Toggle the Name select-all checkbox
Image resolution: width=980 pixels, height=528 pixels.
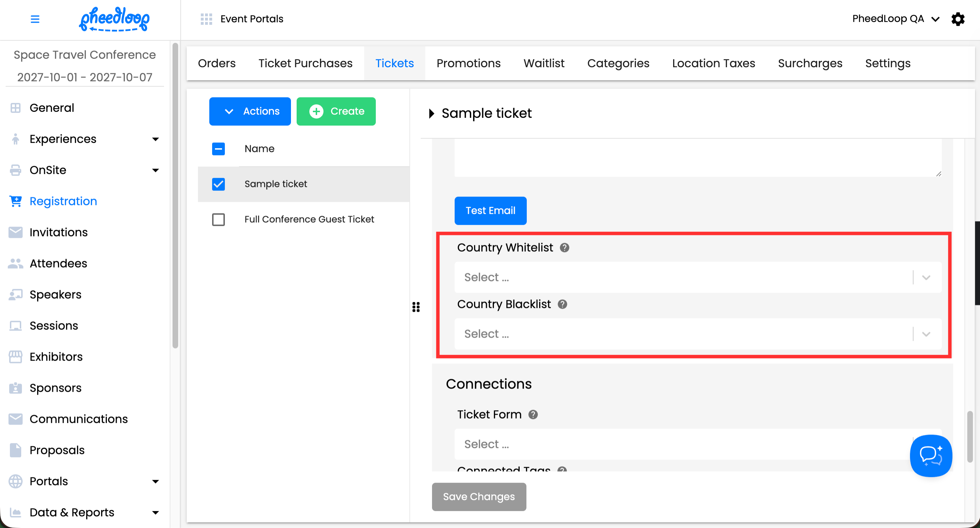(218, 149)
